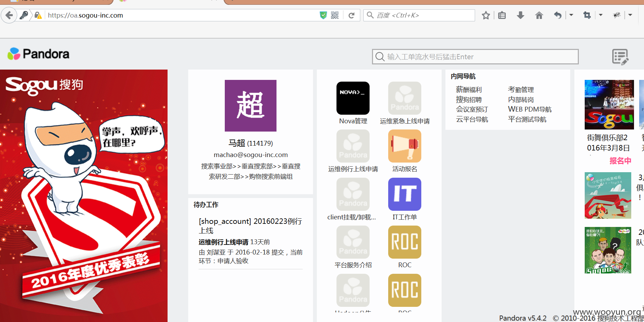
Task: Click the 搜索事业部 department path text
Action: 251,171
